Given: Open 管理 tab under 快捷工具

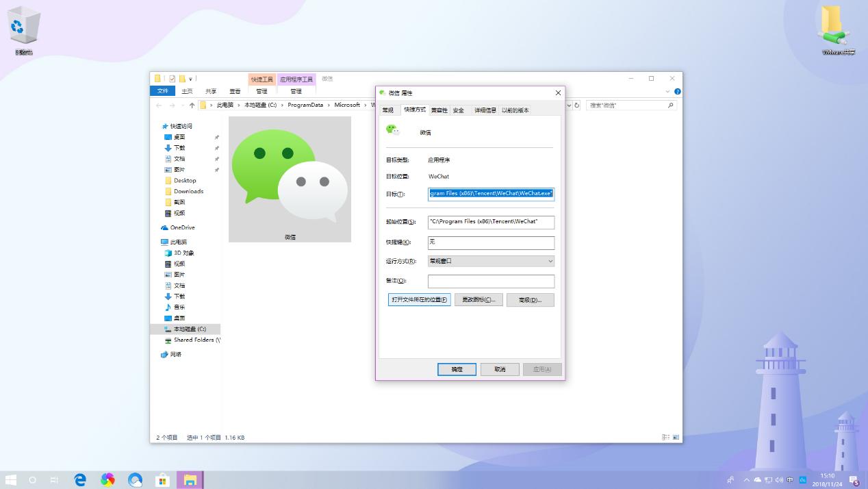Looking at the screenshot, I should (261, 91).
